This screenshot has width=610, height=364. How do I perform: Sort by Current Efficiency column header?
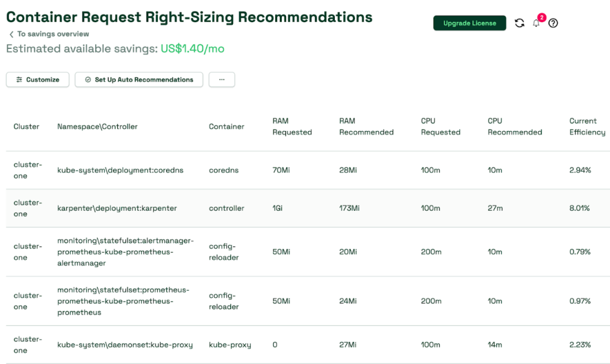click(x=587, y=126)
